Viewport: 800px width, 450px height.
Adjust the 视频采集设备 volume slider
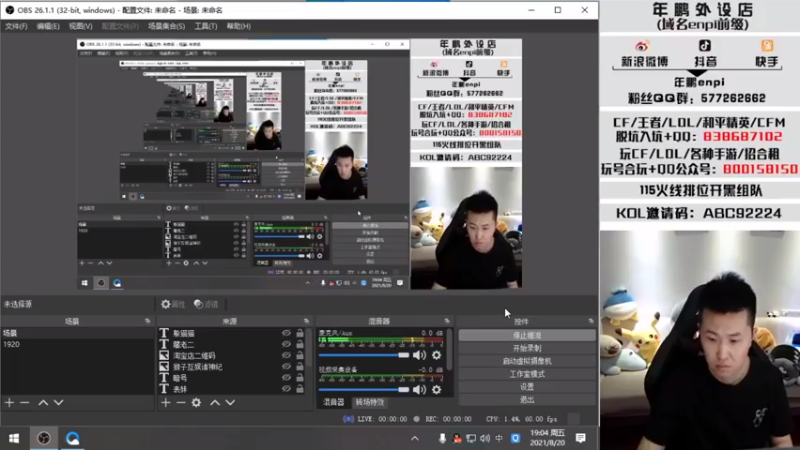coord(364,389)
